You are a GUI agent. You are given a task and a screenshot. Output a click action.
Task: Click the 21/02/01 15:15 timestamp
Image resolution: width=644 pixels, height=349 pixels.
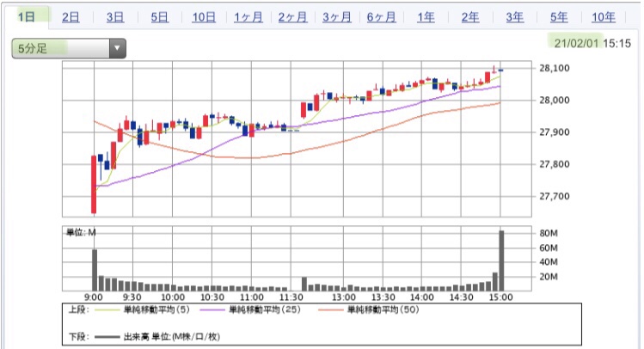pyautogui.click(x=592, y=43)
